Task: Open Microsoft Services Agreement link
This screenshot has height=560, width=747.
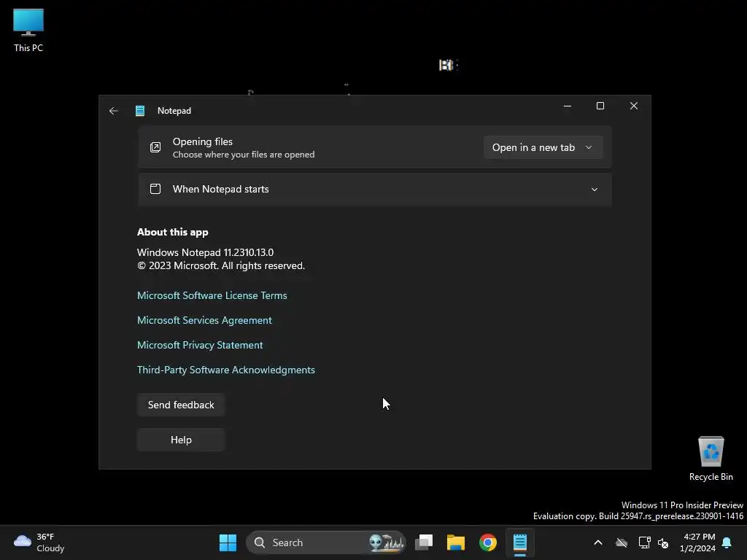Action: click(204, 321)
